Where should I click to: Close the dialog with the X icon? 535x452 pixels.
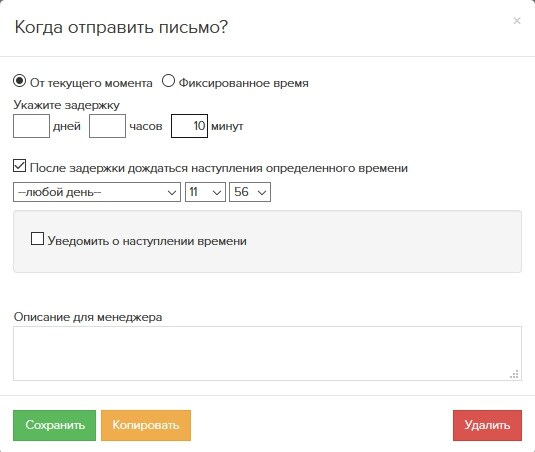coord(517,21)
